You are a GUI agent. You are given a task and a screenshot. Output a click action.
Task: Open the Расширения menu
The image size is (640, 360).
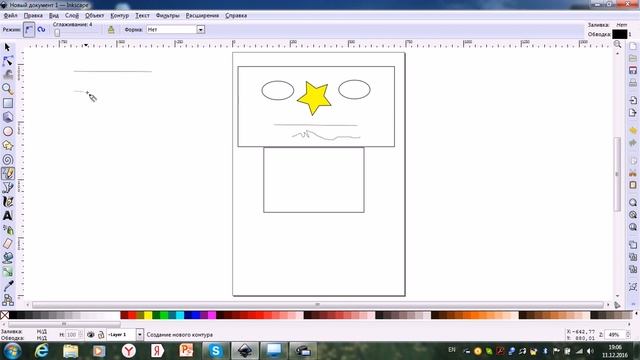[202, 16]
